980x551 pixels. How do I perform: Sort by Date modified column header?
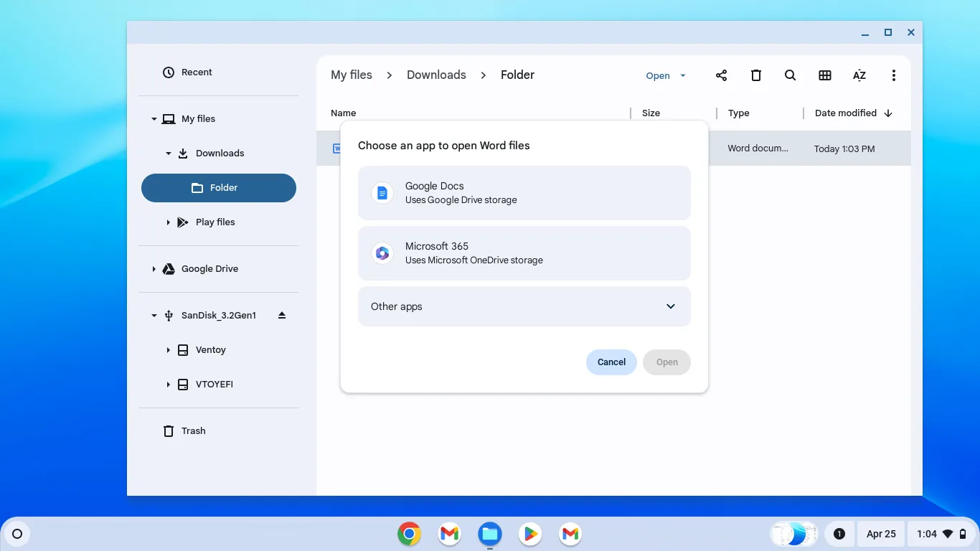(x=846, y=113)
